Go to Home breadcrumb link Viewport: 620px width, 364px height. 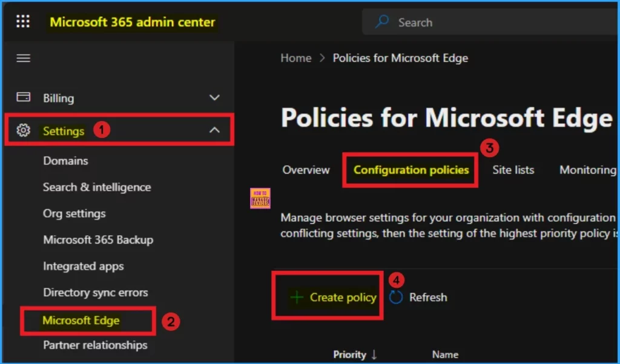coord(295,58)
